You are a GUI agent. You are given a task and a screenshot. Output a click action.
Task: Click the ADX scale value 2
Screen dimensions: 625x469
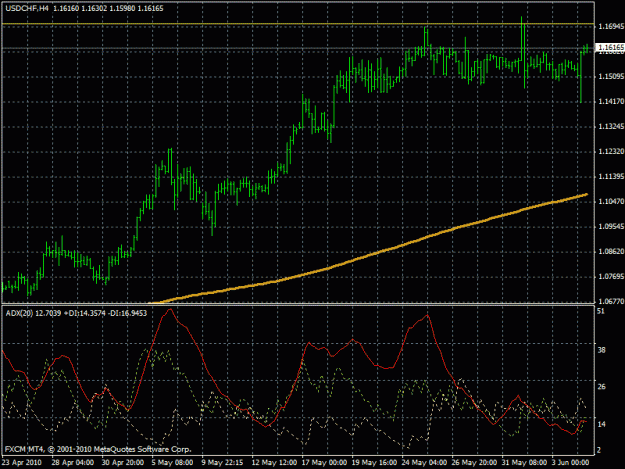point(599,450)
